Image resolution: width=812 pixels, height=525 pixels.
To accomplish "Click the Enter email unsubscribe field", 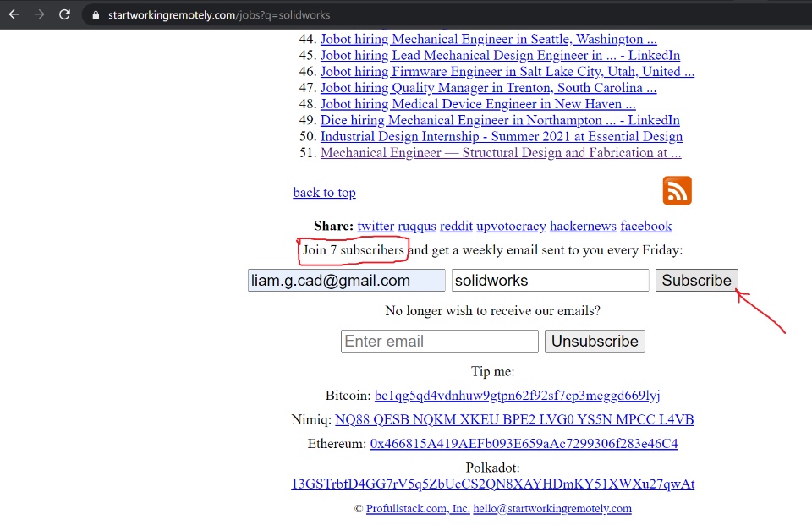I will tap(440, 342).
